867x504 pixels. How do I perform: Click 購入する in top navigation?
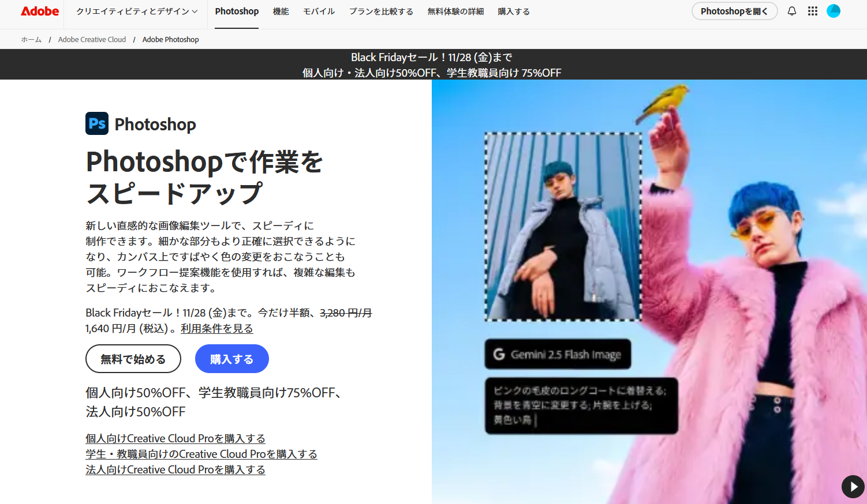coord(514,12)
